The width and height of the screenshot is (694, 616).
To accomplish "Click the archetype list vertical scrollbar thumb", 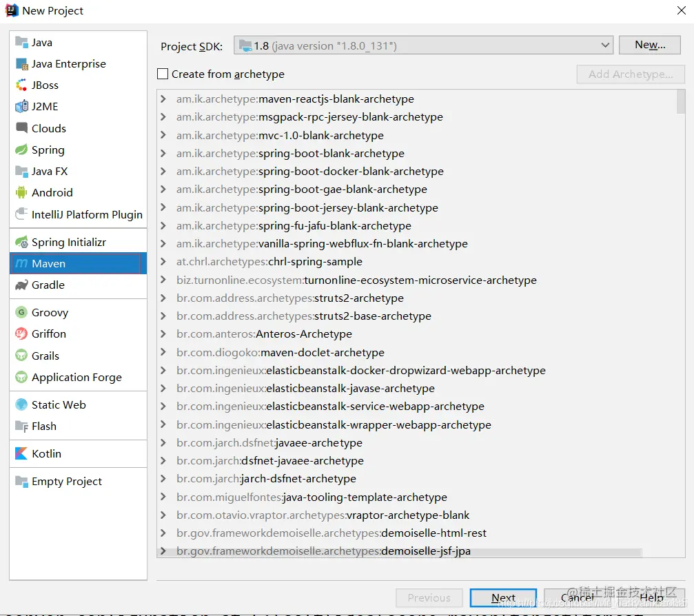I will [x=681, y=101].
